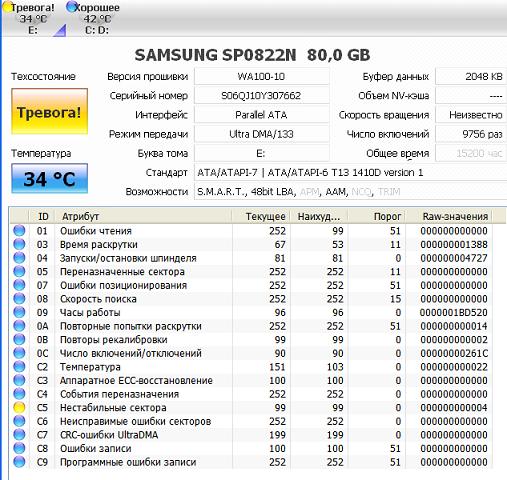Click the Текущее column header

pos(261,216)
